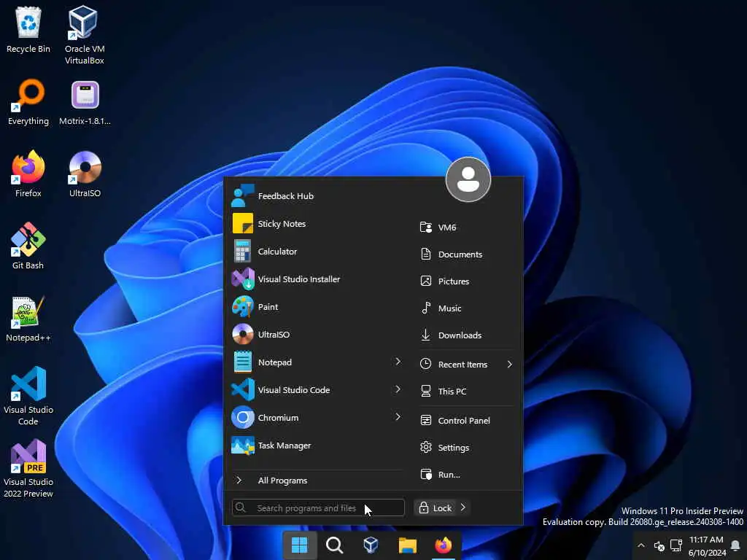This screenshot has height=560, width=747.
Task: Show hidden tray icons chevron
Action: tap(641, 545)
